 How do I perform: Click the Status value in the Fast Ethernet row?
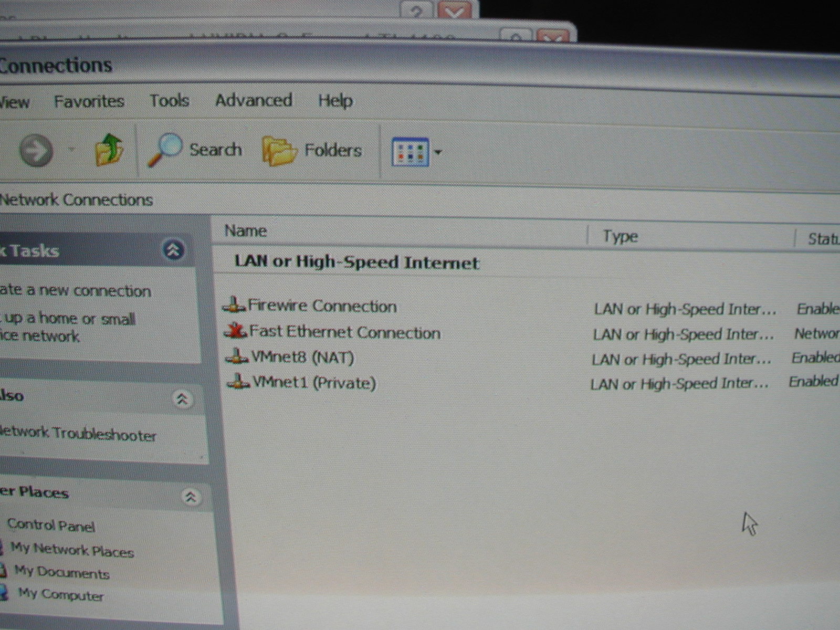pyautogui.click(x=817, y=333)
